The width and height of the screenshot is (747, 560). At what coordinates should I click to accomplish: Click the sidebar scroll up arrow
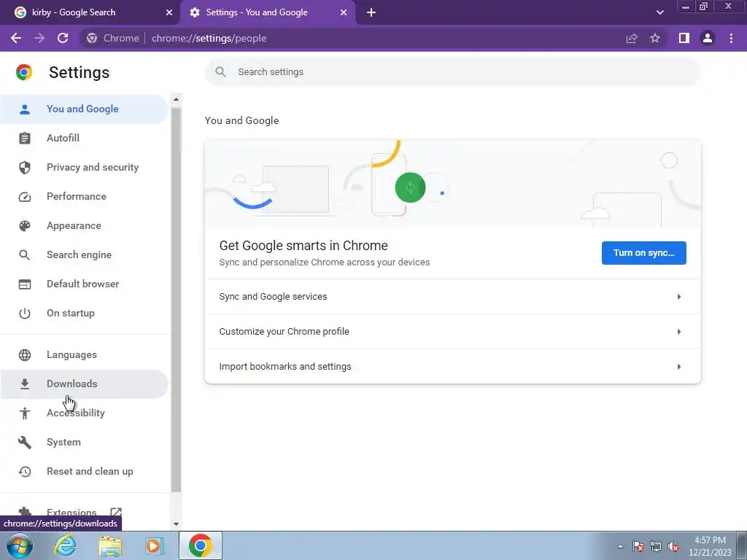click(176, 99)
